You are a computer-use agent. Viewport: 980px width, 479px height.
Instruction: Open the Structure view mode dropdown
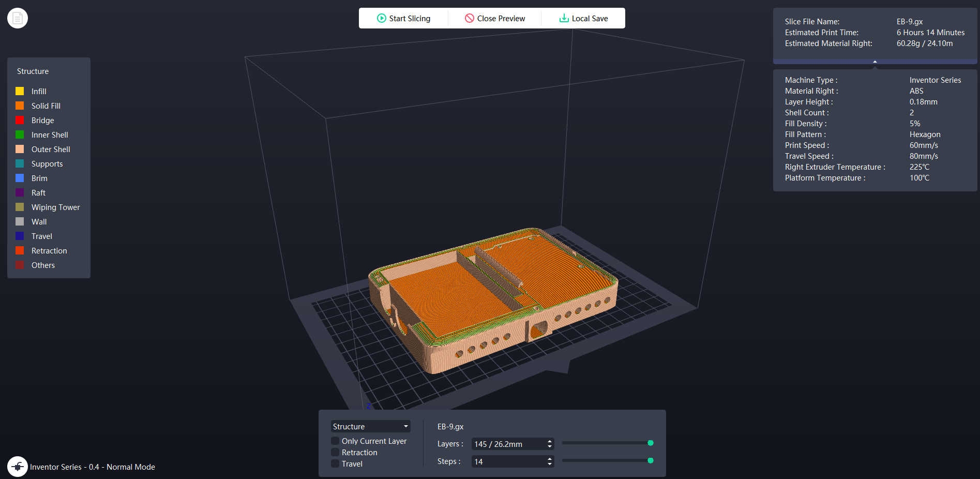pyautogui.click(x=370, y=426)
